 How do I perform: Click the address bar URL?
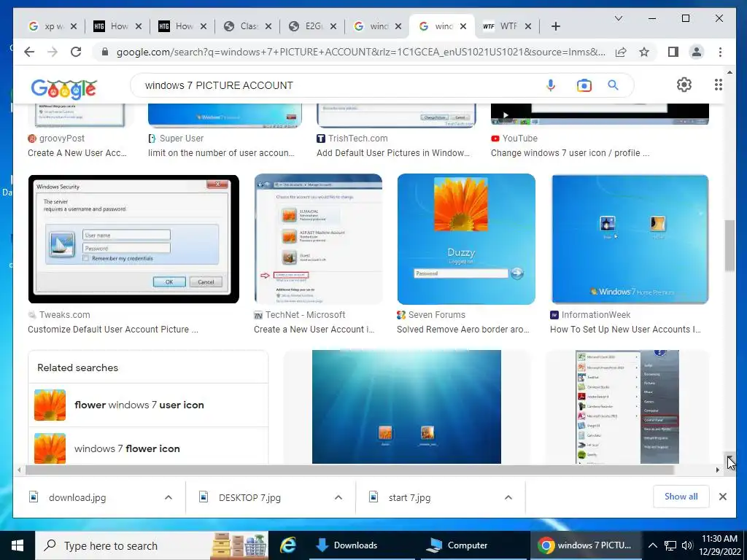(x=360, y=52)
